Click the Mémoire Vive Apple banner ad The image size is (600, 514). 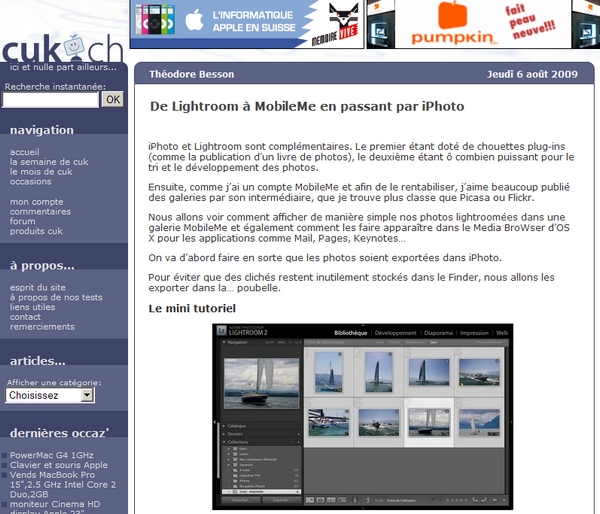point(246,24)
